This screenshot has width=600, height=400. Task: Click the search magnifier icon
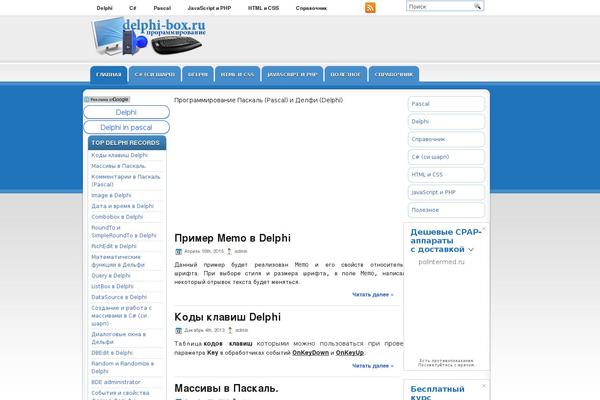[x=477, y=6]
